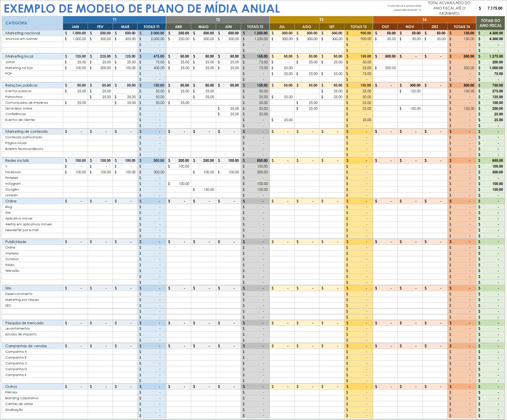The image size is (507, 420).
Task: Click the TOTAIS T3 column header
Action: pyautogui.click(x=358, y=27)
